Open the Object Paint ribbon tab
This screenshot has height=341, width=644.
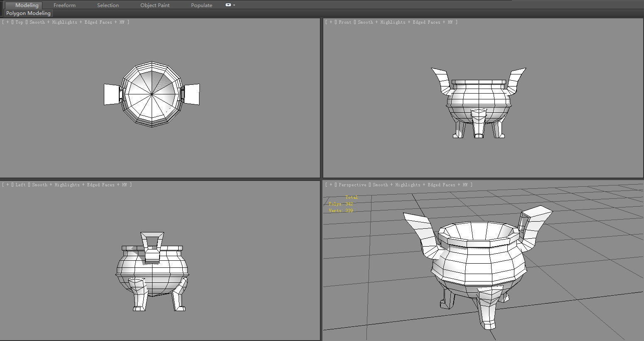tap(155, 5)
